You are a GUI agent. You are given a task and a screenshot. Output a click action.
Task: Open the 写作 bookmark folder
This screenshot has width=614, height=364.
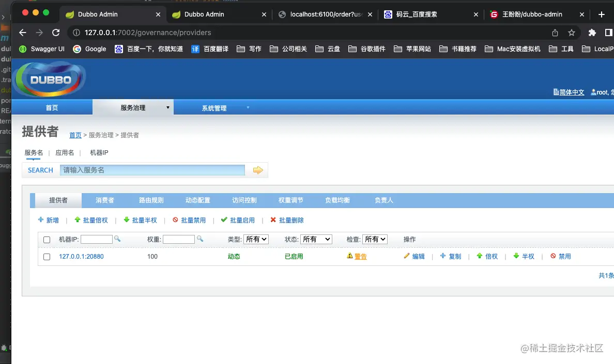pyautogui.click(x=249, y=49)
